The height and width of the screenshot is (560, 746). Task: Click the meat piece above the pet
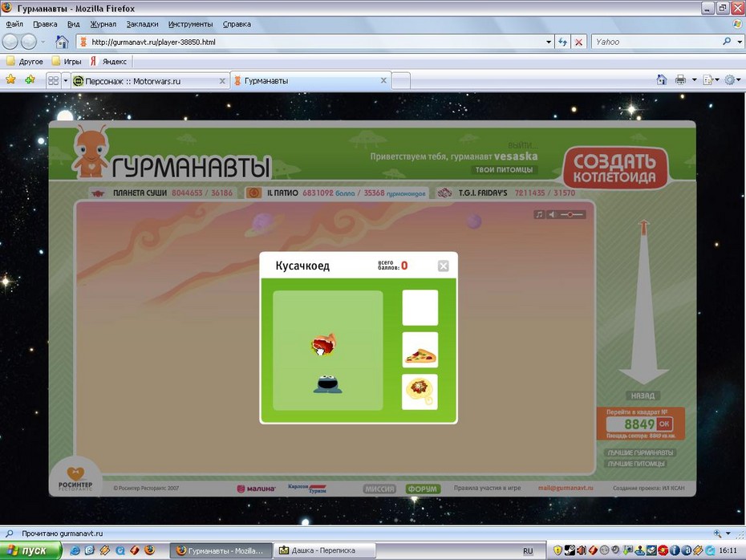coord(323,343)
